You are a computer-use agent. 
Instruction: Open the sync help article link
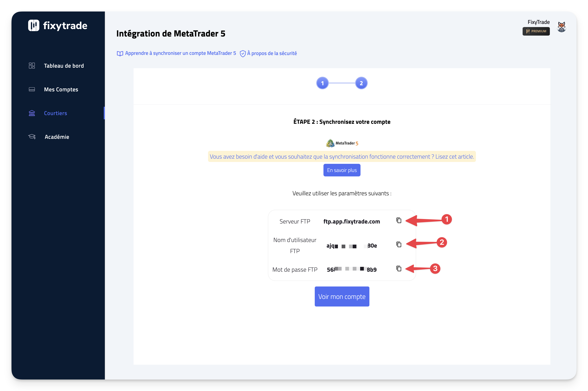(341, 157)
